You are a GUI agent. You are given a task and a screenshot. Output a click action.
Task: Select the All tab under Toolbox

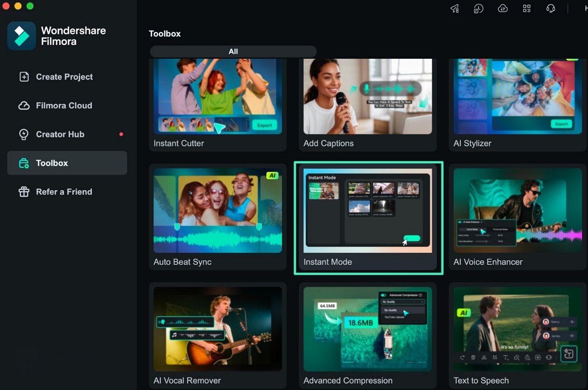tap(233, 52)
